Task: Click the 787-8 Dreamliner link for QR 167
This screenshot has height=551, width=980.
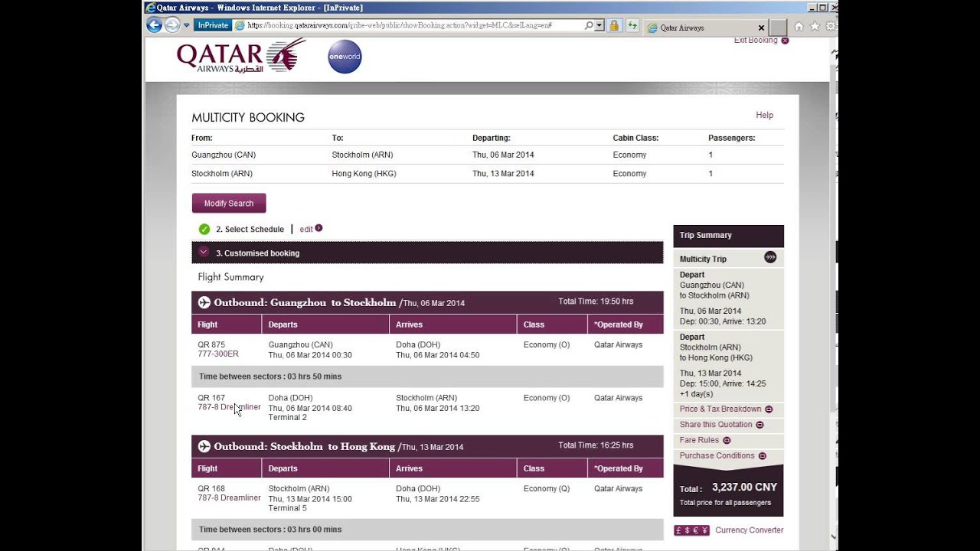Action: [229, 407]
